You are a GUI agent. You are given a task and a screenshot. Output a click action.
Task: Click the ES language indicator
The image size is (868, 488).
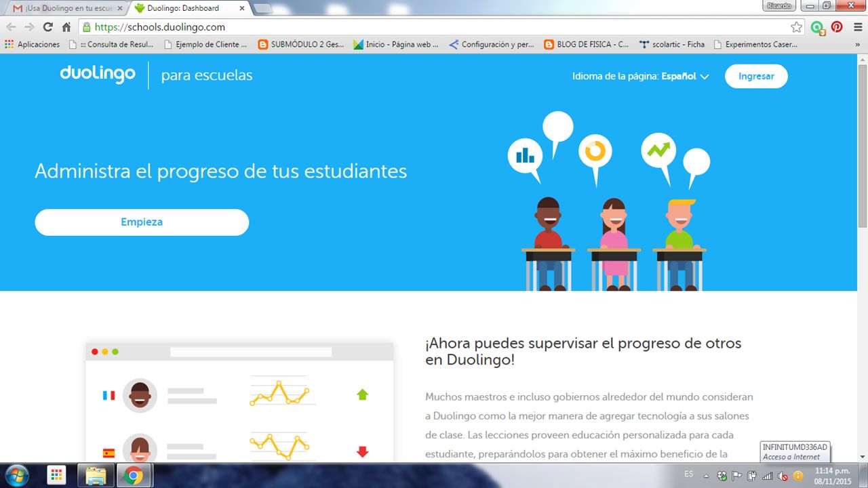coord(689,473)
